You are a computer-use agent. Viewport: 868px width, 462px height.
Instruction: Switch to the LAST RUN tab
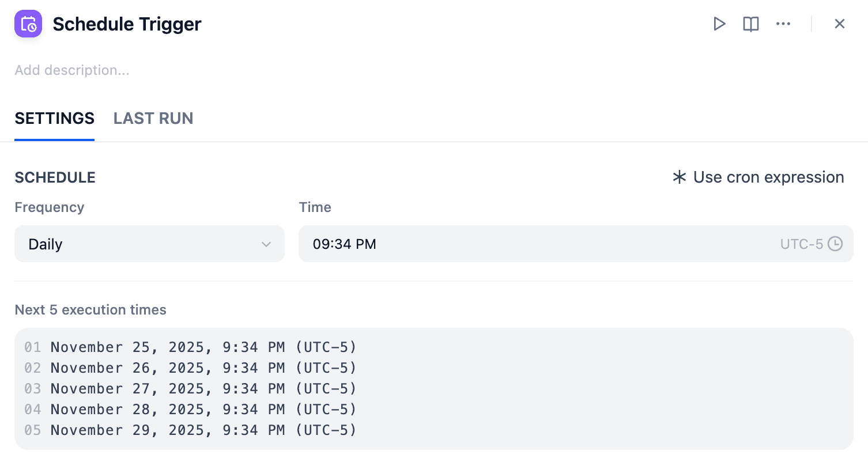pyautogui.click(x=153, y=119)
